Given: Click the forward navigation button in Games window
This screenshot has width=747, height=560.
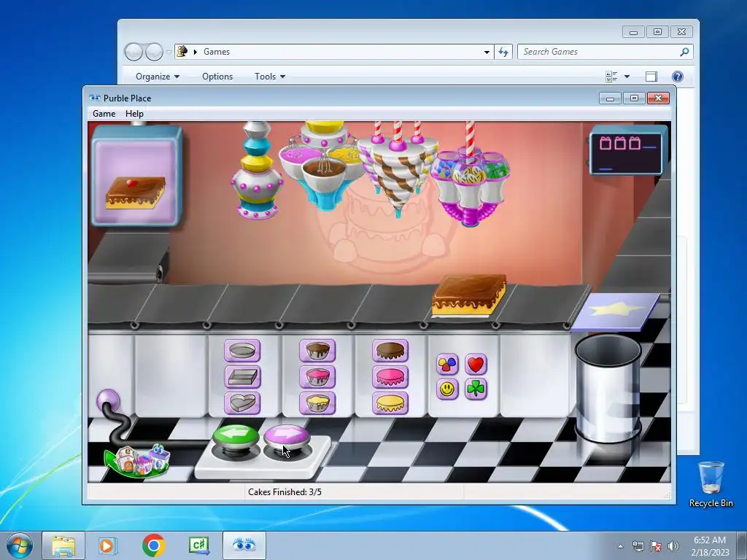Looking at the screenshot, I should click(154, 52).
